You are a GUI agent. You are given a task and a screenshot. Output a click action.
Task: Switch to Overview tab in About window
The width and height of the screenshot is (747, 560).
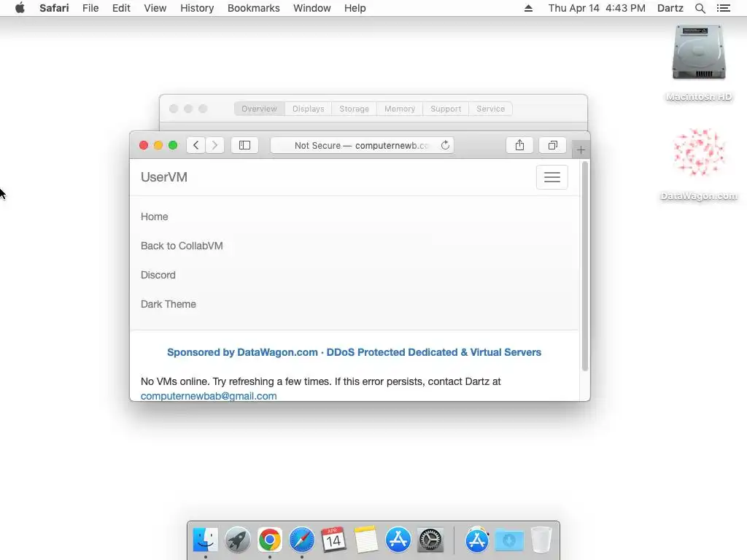point(259,109)
